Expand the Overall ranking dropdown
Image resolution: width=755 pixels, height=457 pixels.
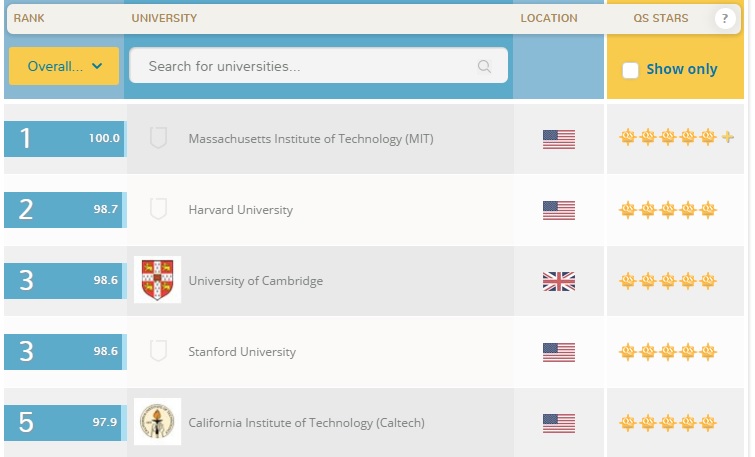coord(64,66)
